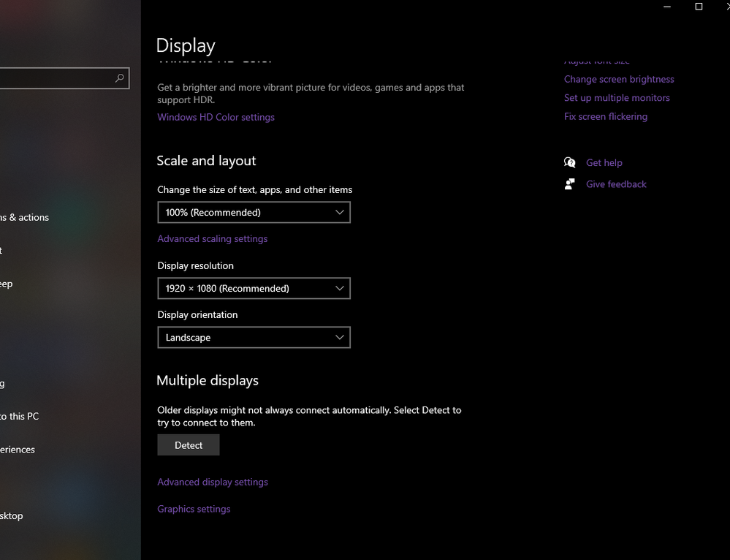Click the 'Display orientation' label

[x=197, y=314]
